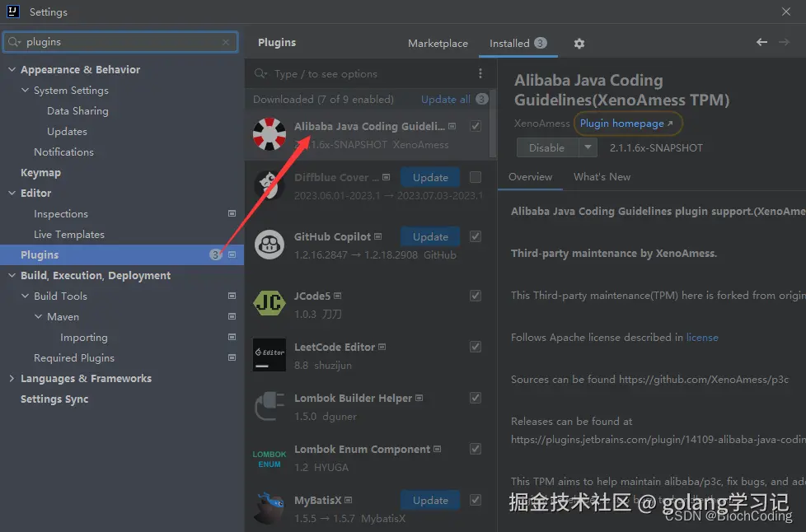The width and height of the screenshot is (806, 532).
Task: Click the project-level icon beside Importing
Action: click(232, 337)
